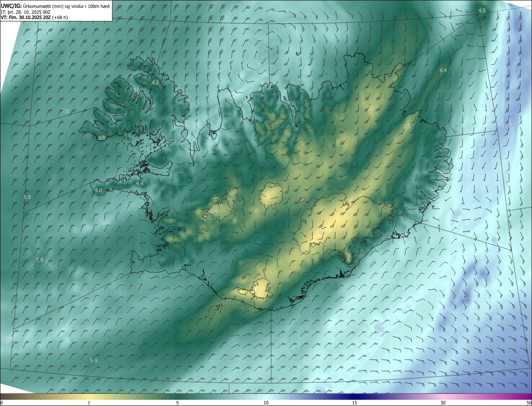Click the 10 tick on the color scale
Screen dimensions: 532x406
(x=266, y=403)
